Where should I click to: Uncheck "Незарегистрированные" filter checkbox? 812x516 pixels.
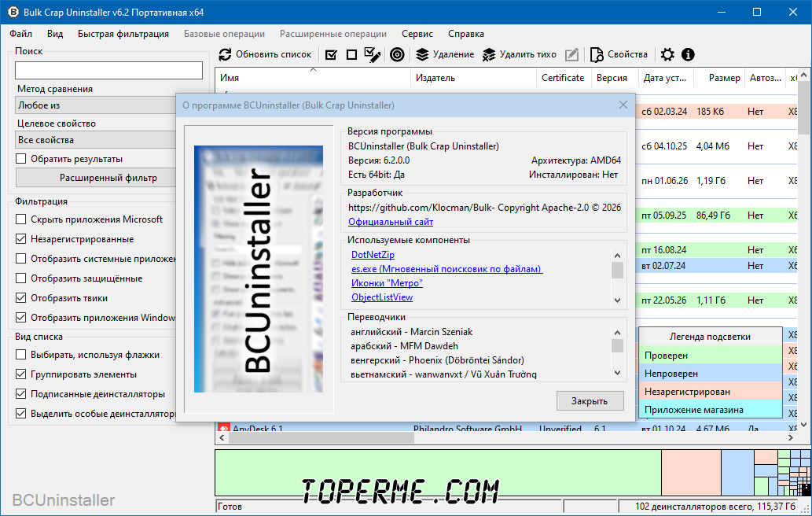click(20, 239)
